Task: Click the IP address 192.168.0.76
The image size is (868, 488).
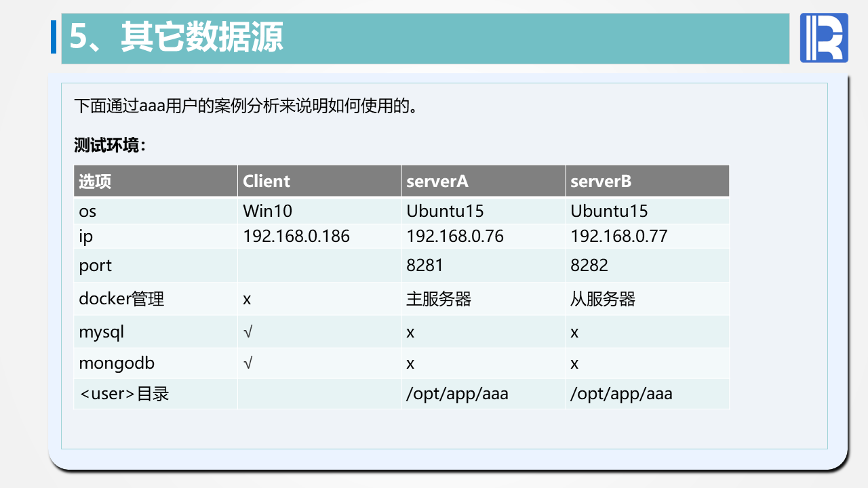Action: (x=455, y=236)
